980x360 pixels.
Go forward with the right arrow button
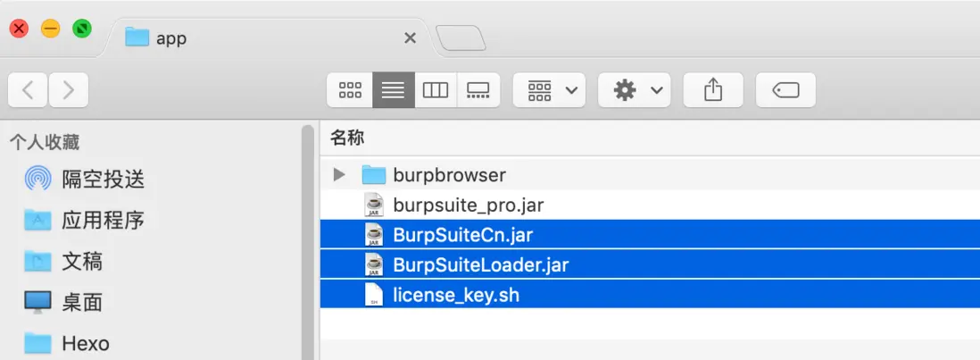(68, 90)
